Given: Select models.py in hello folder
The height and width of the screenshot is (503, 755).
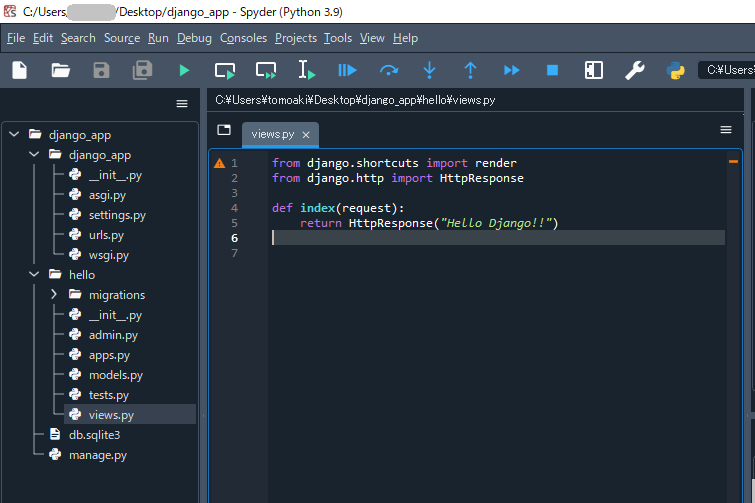Looking at the screenshot, I should 116,375.
